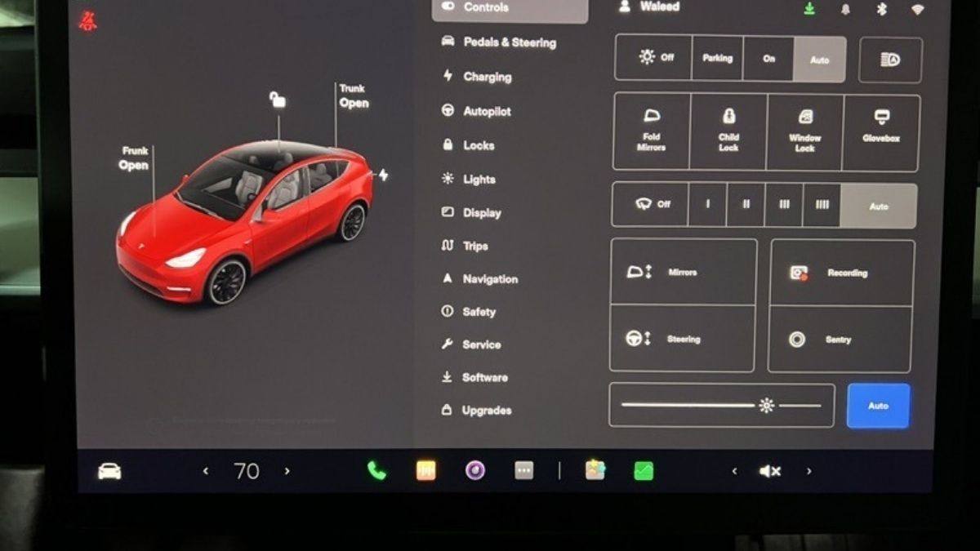
Task: Increase temperature with right arrow next to 70
Action: (x=287, y=471)
